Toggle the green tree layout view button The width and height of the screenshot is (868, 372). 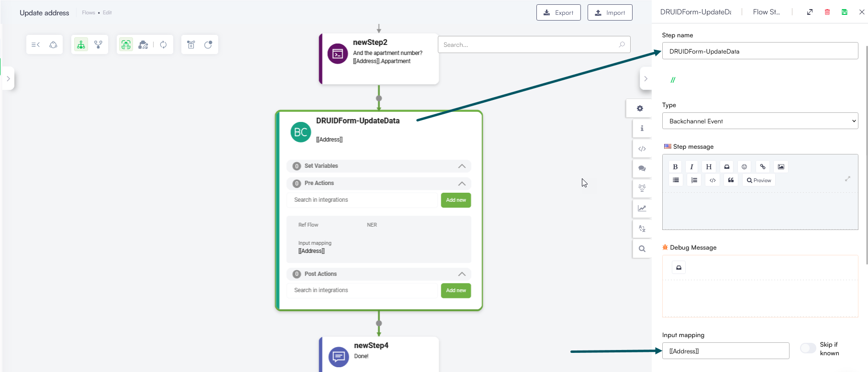(81, 45)
